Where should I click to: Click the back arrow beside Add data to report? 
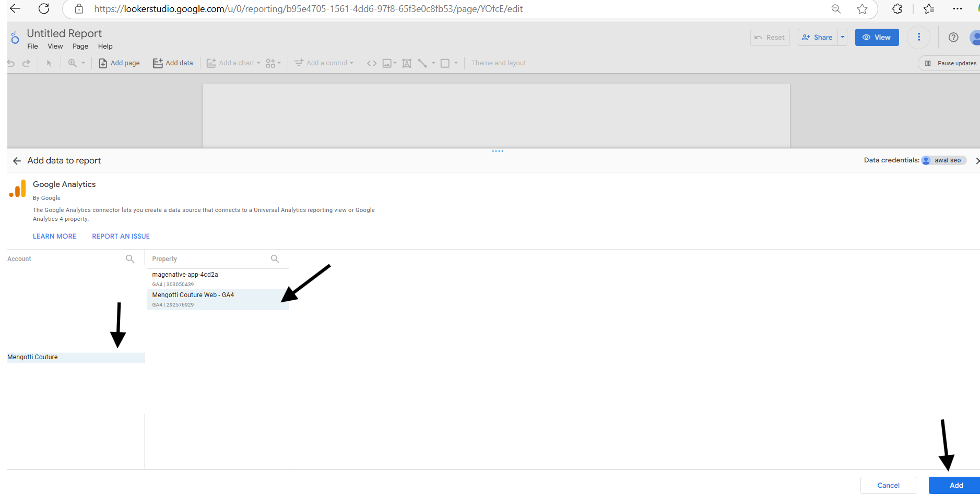[x=17, y=161]
